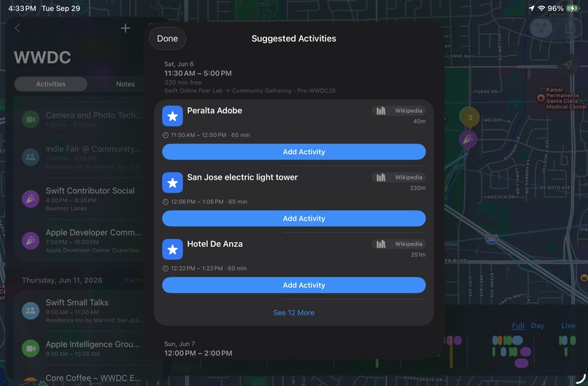The image size is (588, 386).
Task: Add Activity for San Jose electric light tower
Action: (x=293, y=218)
